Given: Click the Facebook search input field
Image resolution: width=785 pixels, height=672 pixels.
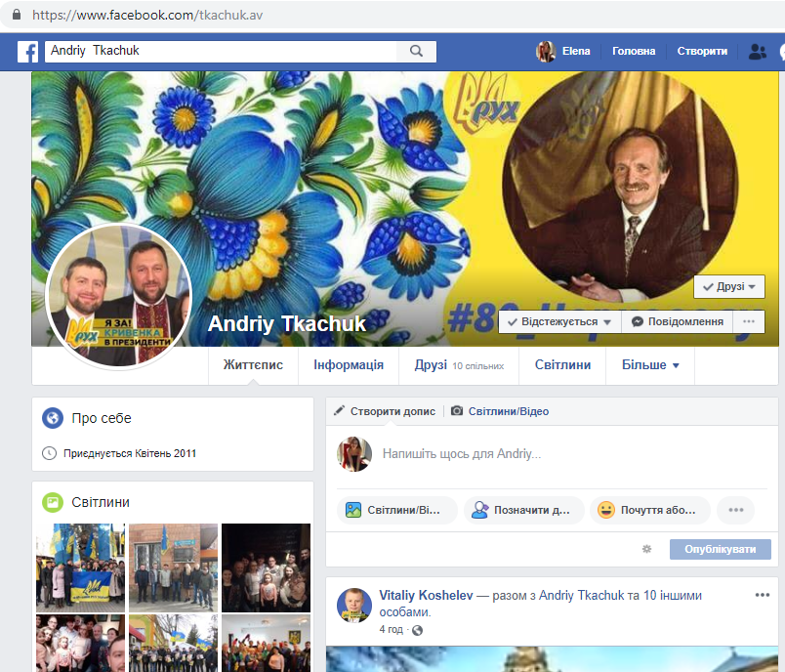Looking at the screenshot, I should [x=221, y=51].
